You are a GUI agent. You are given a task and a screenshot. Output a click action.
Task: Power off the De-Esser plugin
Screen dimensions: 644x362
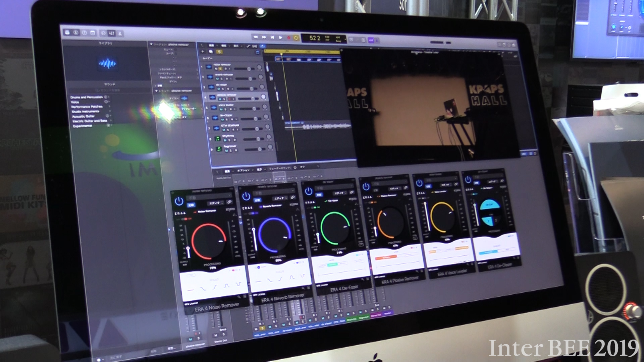(x=308, y=191)
